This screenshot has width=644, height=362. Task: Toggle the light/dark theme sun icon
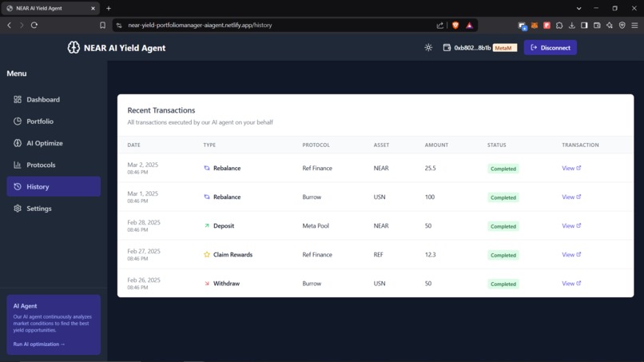pyautogui.click(x=428, y=48)
